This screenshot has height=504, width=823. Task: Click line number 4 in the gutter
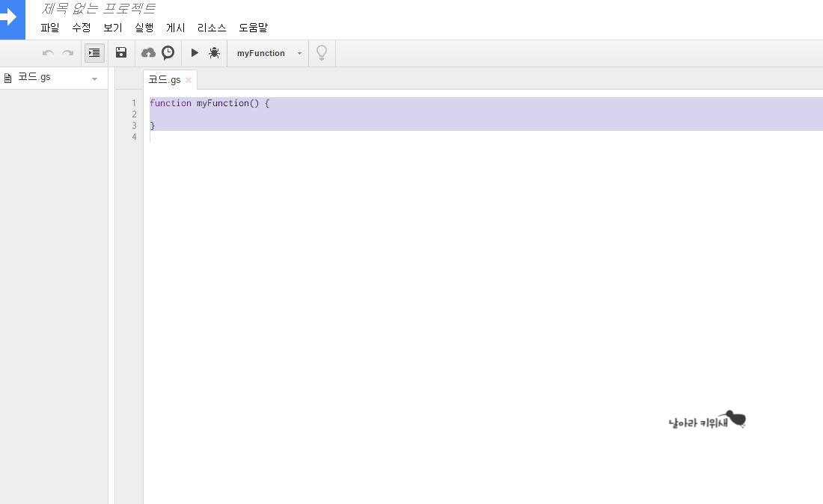click(134, 136)
